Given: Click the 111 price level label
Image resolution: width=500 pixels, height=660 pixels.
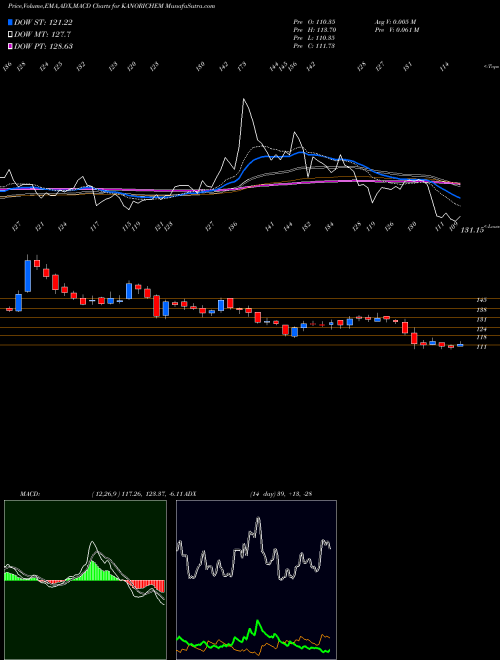Looking at the screenshot, I should coord(481,347).
